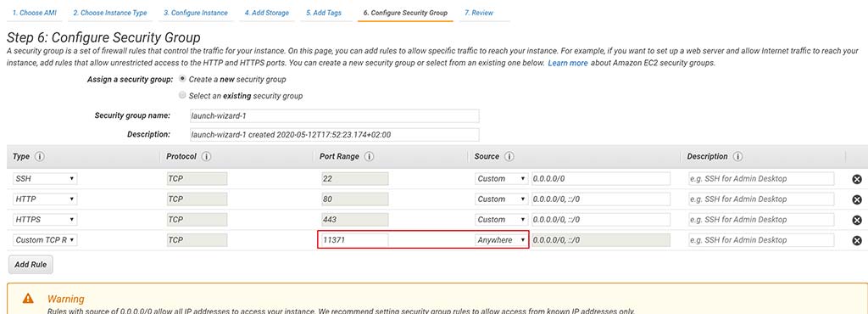The width and height of the screenshot is (868, 314).
Task: Select step 6 Configure Security Group tab
Action: click(x=405, y=13)
